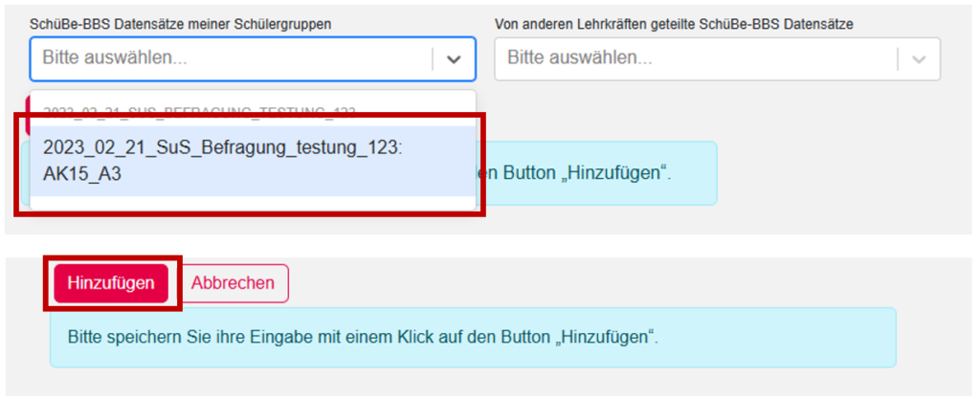The width and height of the screenshot is (980, 399).
Task: Click the blank strip below the AK15_A3 option
Action: [251, 203]
